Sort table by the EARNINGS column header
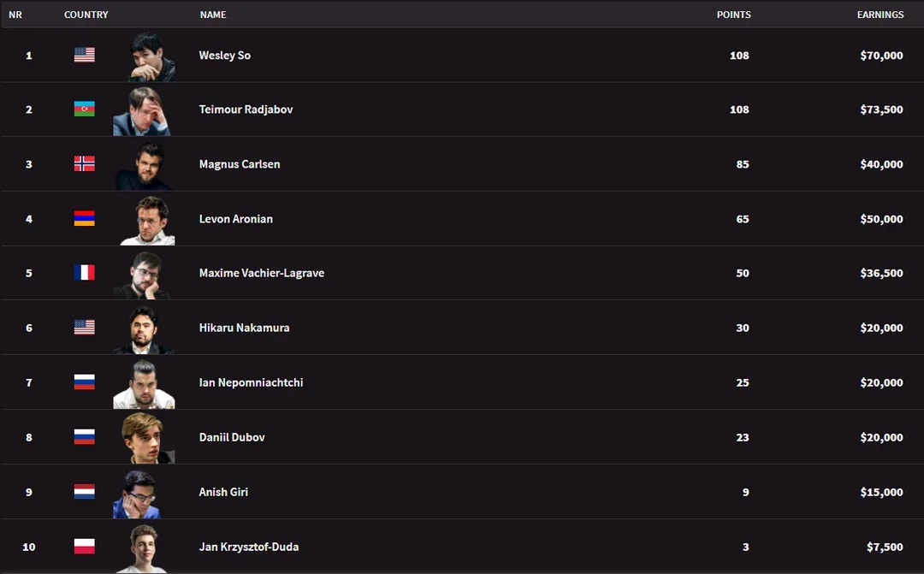 tap(880, 15)
